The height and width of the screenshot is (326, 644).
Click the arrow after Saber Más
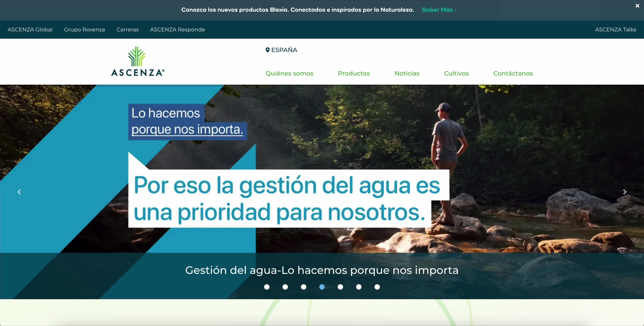[x=456, y=10]
